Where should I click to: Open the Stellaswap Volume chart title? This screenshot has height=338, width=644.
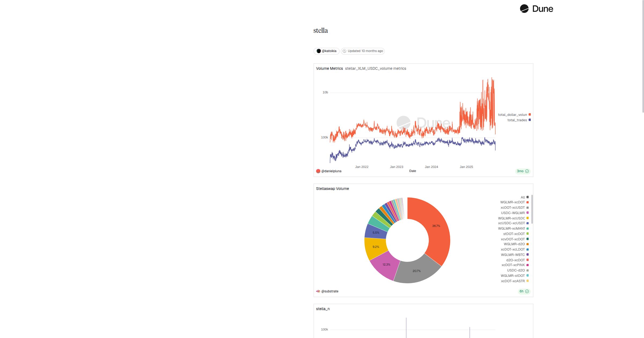coord(332,189)
